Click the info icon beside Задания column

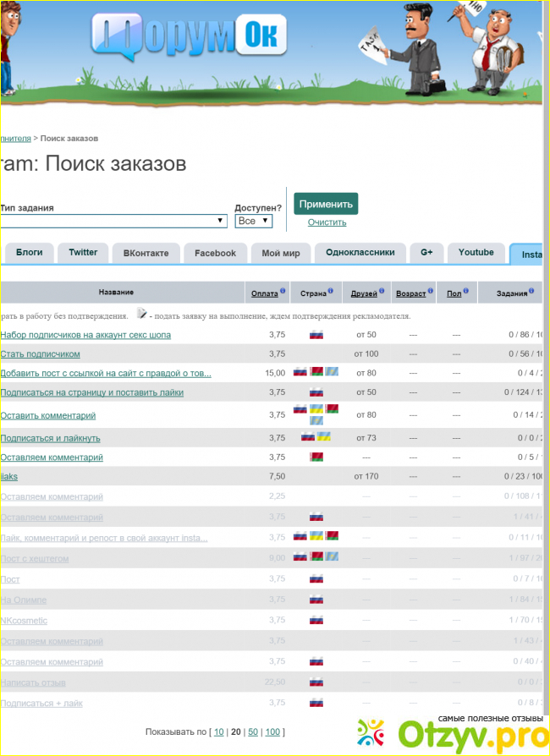(x=534, y=291)
